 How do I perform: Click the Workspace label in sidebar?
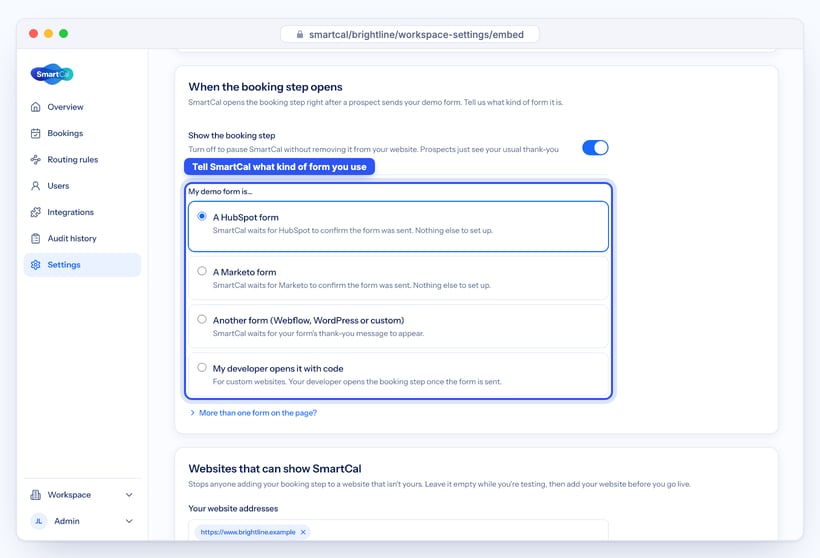pos(69,495)
